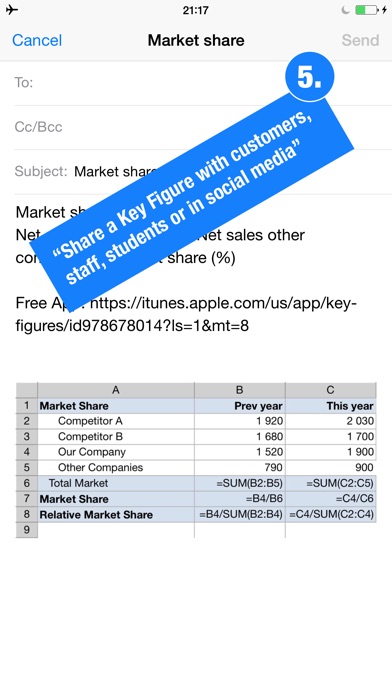Tap the Cc/Bcc field
The image size is (392, 696).
click(203, 127)
